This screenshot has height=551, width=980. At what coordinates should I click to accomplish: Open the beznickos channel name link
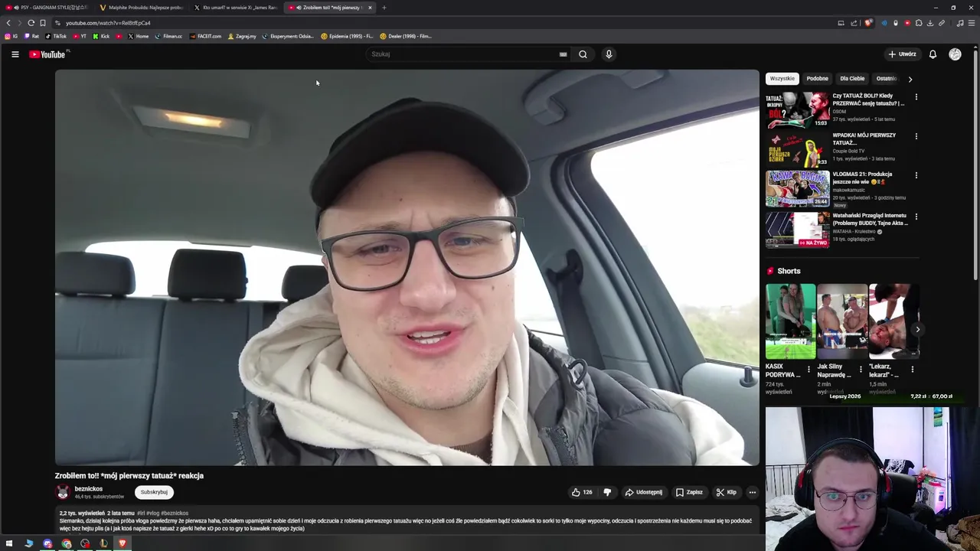[89, 489]
